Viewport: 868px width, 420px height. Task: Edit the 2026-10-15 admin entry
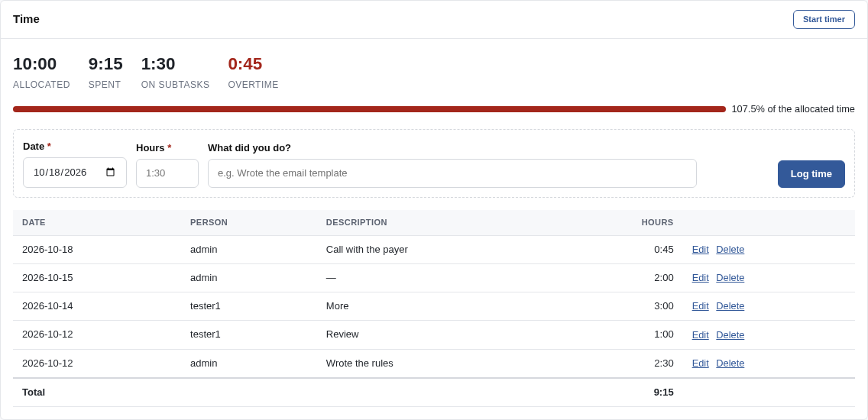[700, 278]
